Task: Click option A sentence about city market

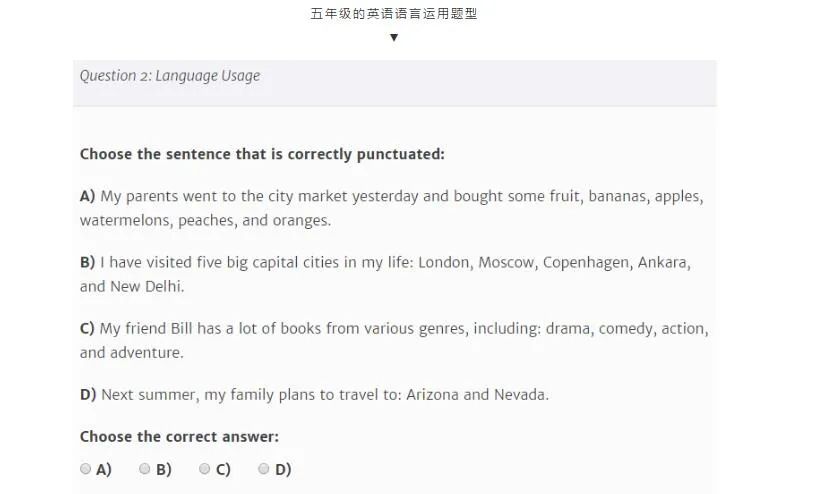Action: (x=392, y=208)
